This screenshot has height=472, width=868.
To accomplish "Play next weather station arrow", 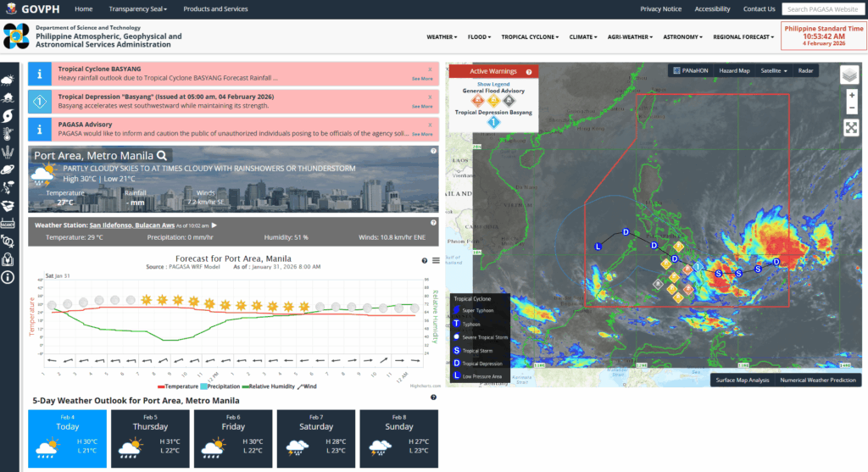I will (x=214, y=225).
